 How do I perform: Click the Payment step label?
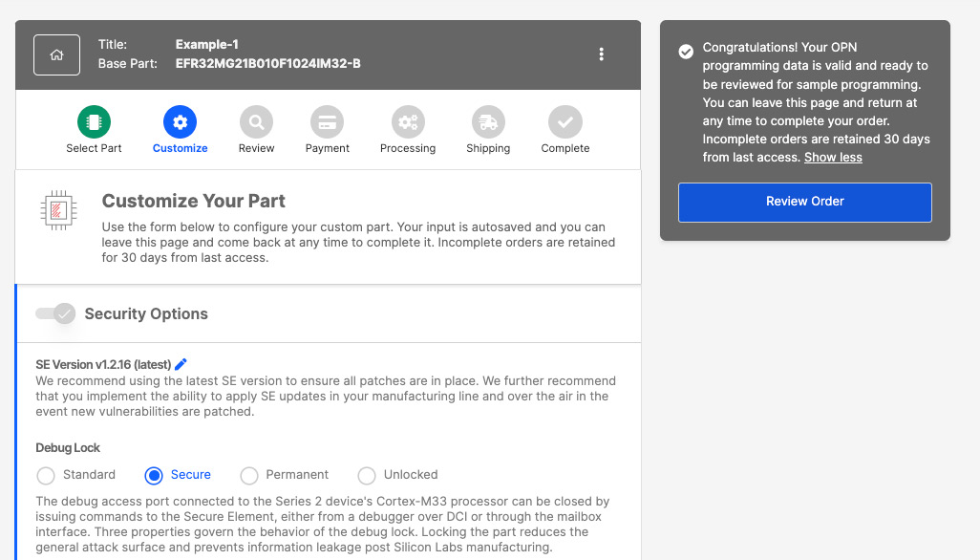(x=328, y=148)
